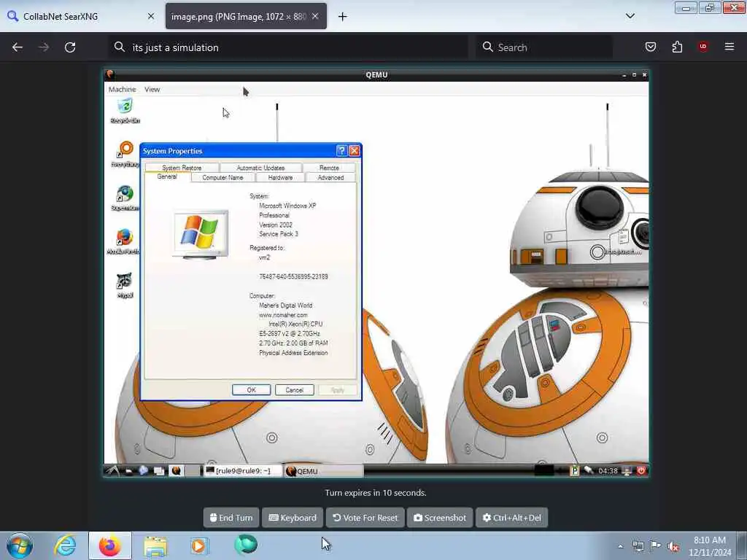Screen dimensions: 747x560
Task: Click the www.nomaher.com text
Action: pyautogui.click(x=283, y=315)
